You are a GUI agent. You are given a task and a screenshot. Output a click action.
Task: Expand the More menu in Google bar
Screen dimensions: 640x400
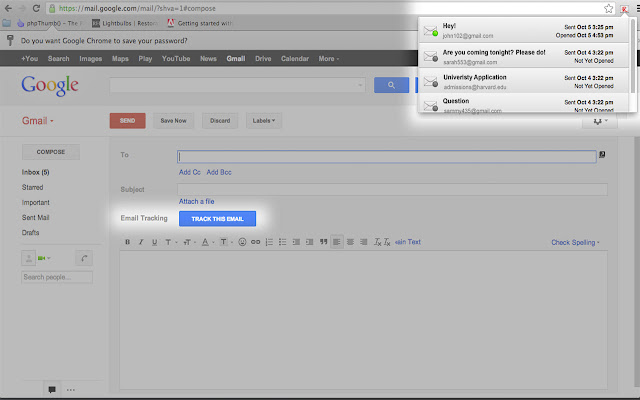(329, 59)
